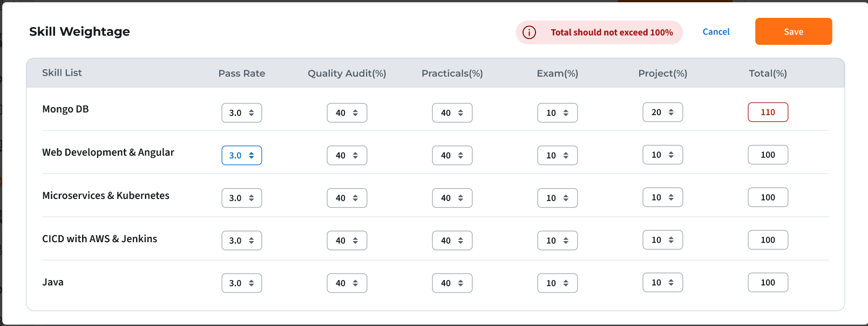Click the Web Development & Angular Pass Rate stepper arrows
Screen dimensions: 868x326
pos(252,156)
